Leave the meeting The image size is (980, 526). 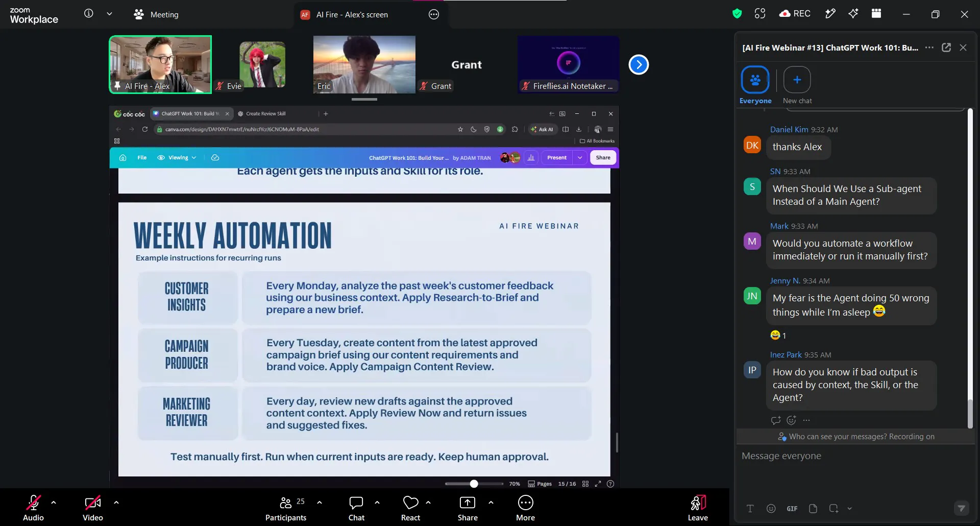pos(698,508)
